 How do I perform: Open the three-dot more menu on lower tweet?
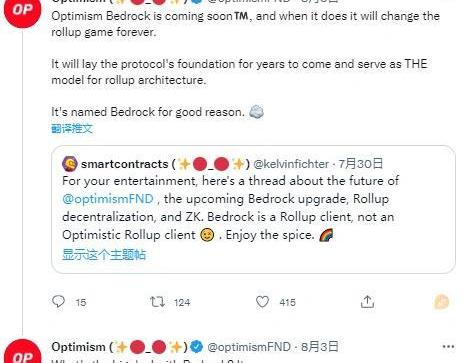[x=448, y=347]
